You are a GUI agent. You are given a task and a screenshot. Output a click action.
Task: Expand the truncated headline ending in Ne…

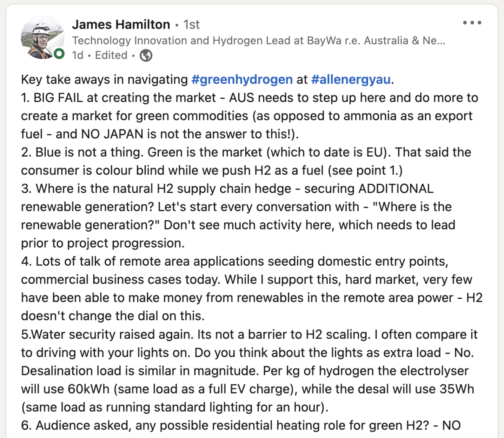[x=434, y=40]
